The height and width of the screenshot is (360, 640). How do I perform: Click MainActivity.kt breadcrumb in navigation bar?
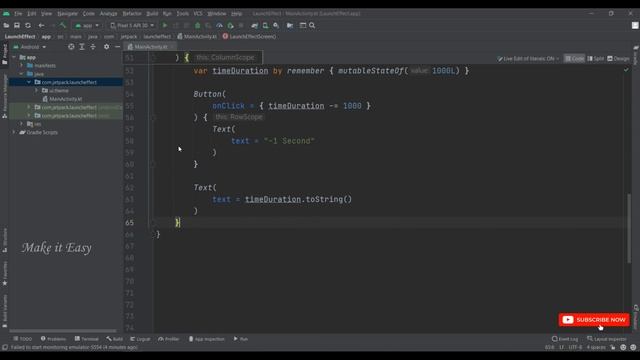[x=198, y=36]
